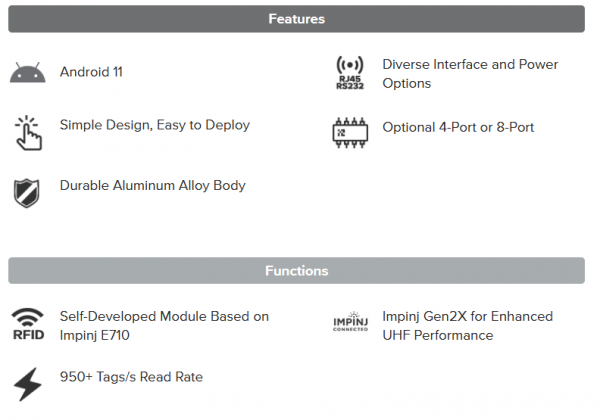This screenshot has height=420, width=600.
Task: Click Durable Aluminum Alloy Body text
Action: 152,185
